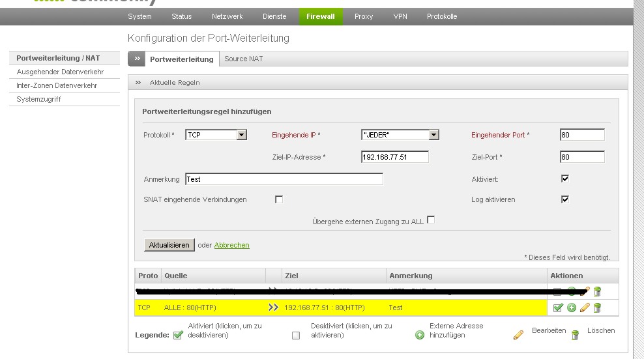This screenshot has height=359, width=644.
Task: Switch to the Source NAT tab
Action: pyautogui.click(x=243, y=59)
